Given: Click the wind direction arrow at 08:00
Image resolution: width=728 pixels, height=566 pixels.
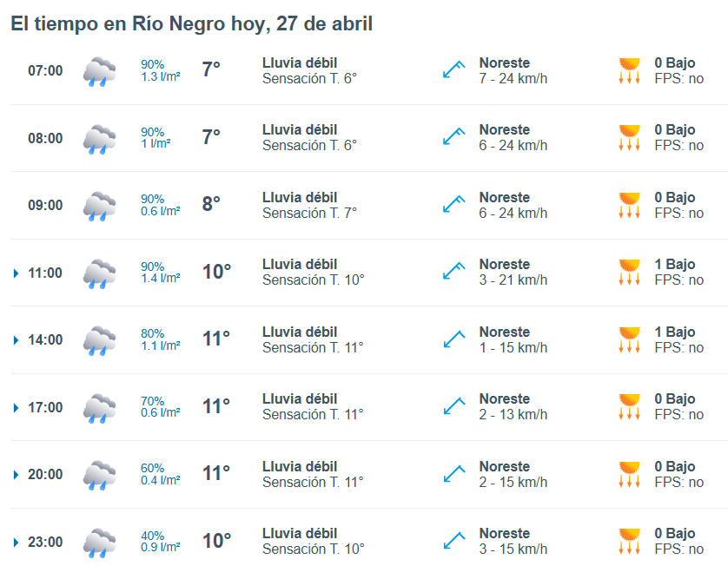Looking at the screenshot, I should coord(453,137).
